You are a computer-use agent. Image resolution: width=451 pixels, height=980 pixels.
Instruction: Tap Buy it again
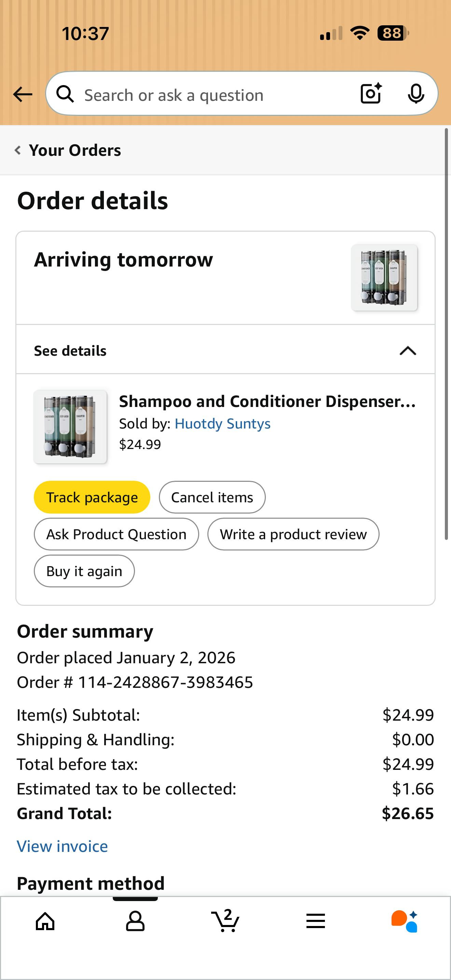click(x=84, y=571)
